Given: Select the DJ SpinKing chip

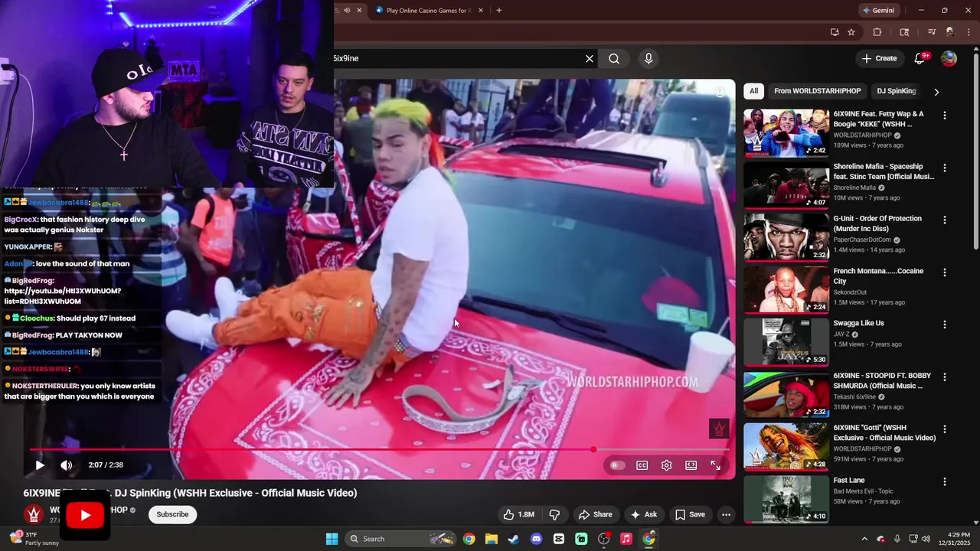Looking at the screenshot, I should (897, 91).
